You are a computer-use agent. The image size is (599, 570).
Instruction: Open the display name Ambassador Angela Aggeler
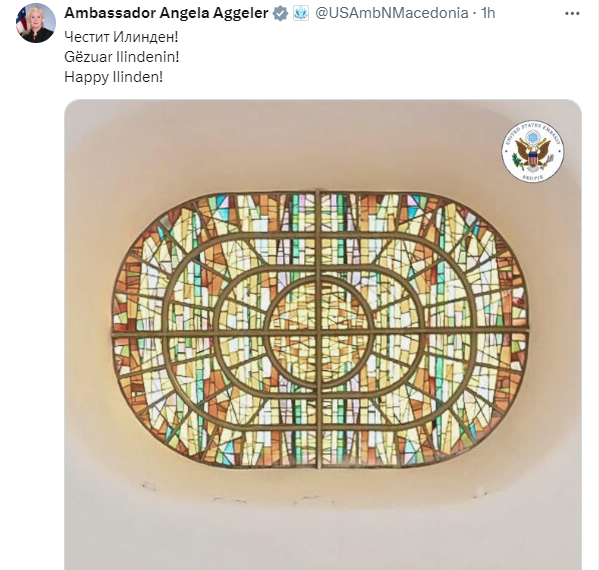166,13
